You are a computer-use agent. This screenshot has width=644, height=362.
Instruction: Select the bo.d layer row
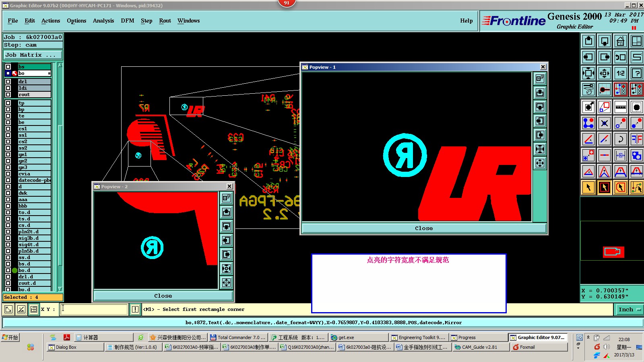[x=34, y=270]
